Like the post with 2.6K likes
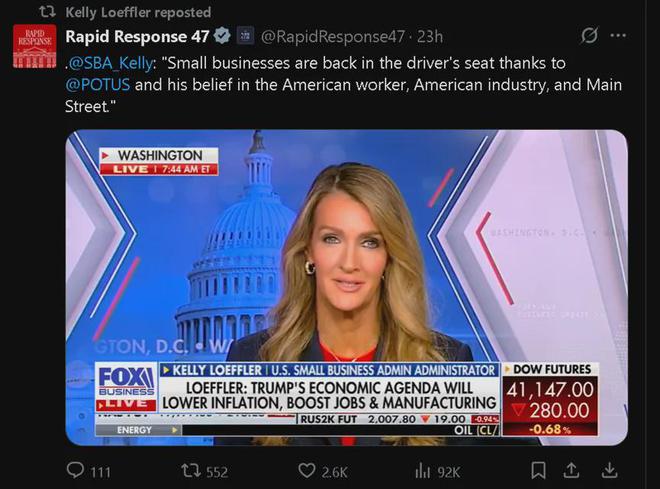660x489 pixels. [x=309, y=470]
